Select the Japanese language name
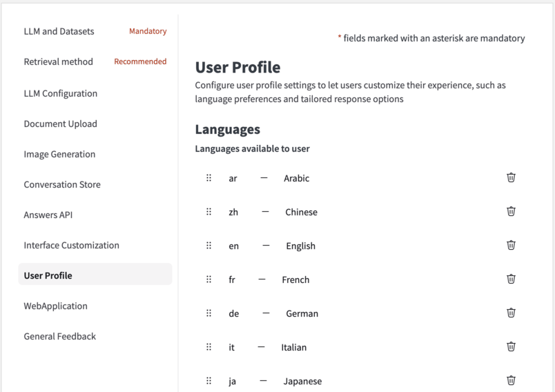Image resolution: width=555 pixels, height=392 pixels. pos(302,382)
